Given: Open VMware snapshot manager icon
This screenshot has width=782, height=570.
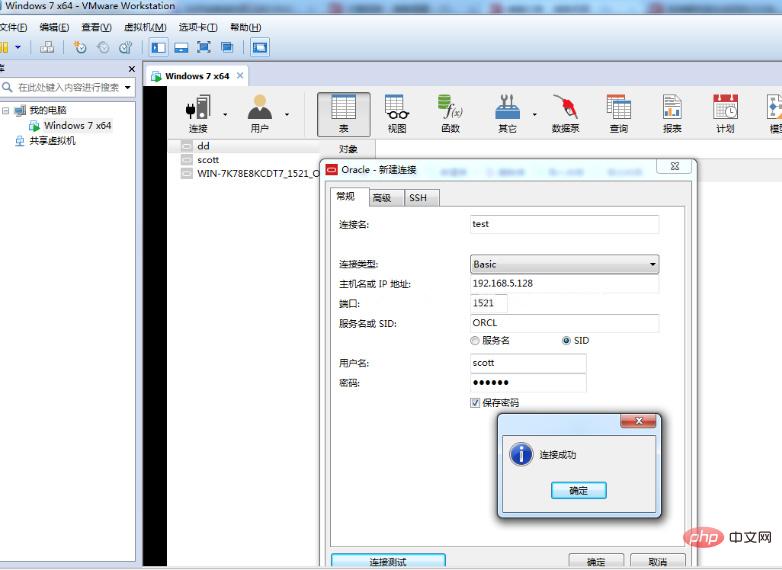Looking at the screenshot, I should tap(126, 47).
